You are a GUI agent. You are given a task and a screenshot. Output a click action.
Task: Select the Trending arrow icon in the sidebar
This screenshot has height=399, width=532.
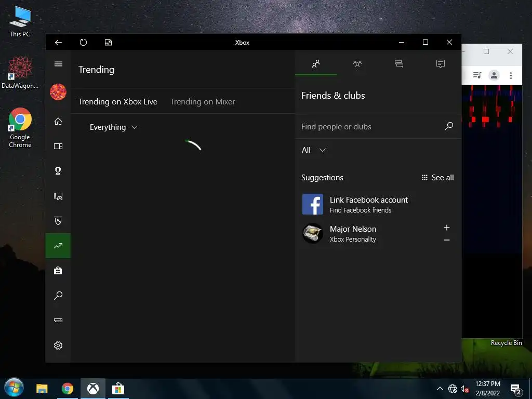click(58, 246)
